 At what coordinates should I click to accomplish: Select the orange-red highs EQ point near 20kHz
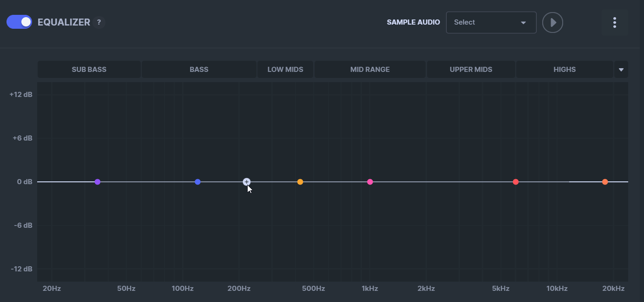605,182
